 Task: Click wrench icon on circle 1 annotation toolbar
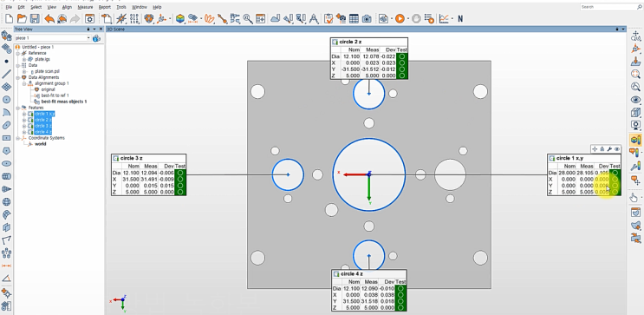[609, 149]
